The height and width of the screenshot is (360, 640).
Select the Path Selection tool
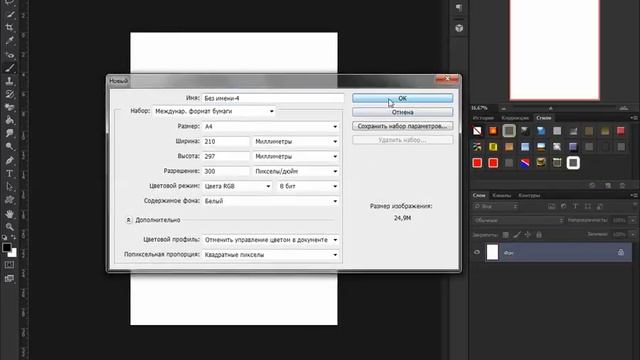(10, 187)
